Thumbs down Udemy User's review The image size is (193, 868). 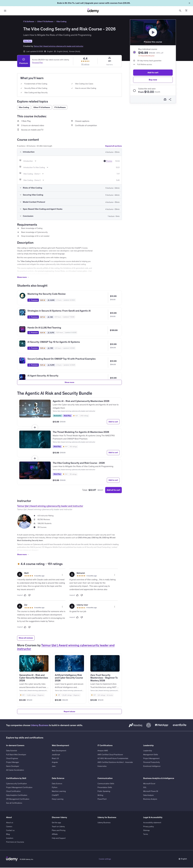82,617
